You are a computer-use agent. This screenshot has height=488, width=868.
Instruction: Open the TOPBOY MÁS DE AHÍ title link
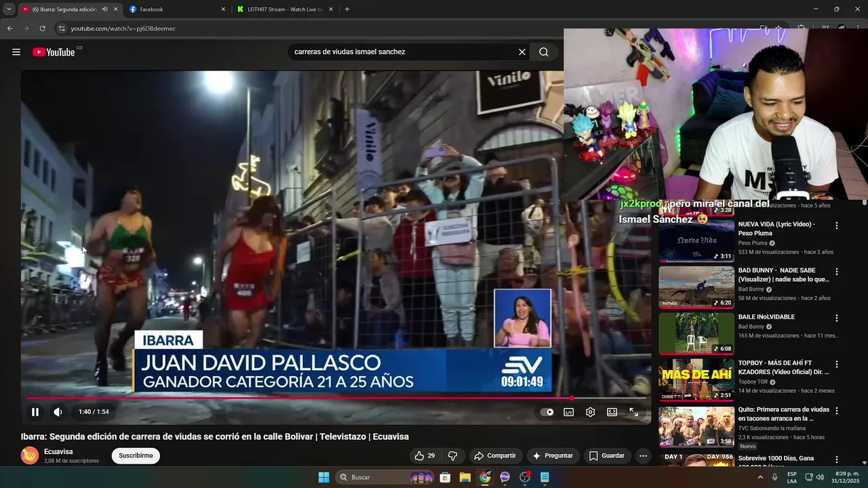783,367
